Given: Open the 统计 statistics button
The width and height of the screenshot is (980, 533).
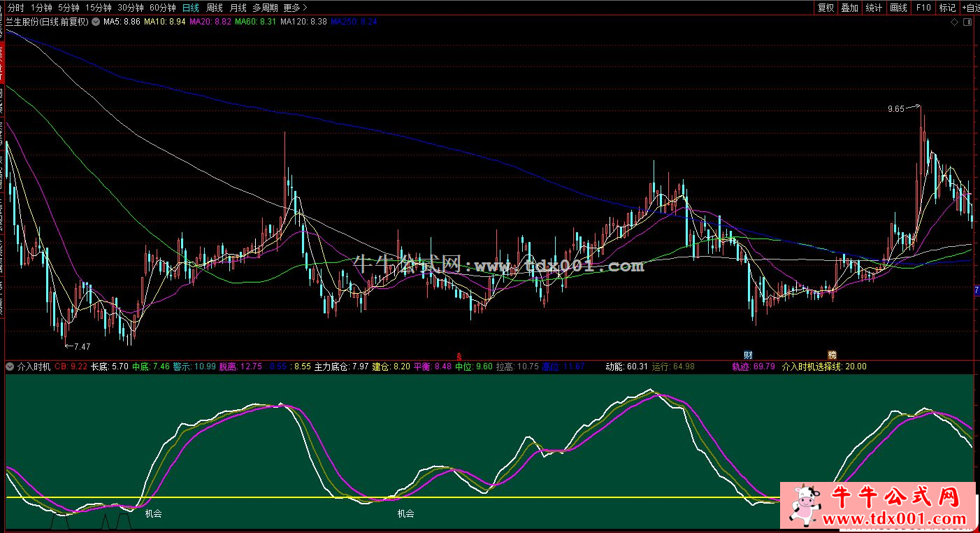Looking at the screenshot, I should pos(874,8).
